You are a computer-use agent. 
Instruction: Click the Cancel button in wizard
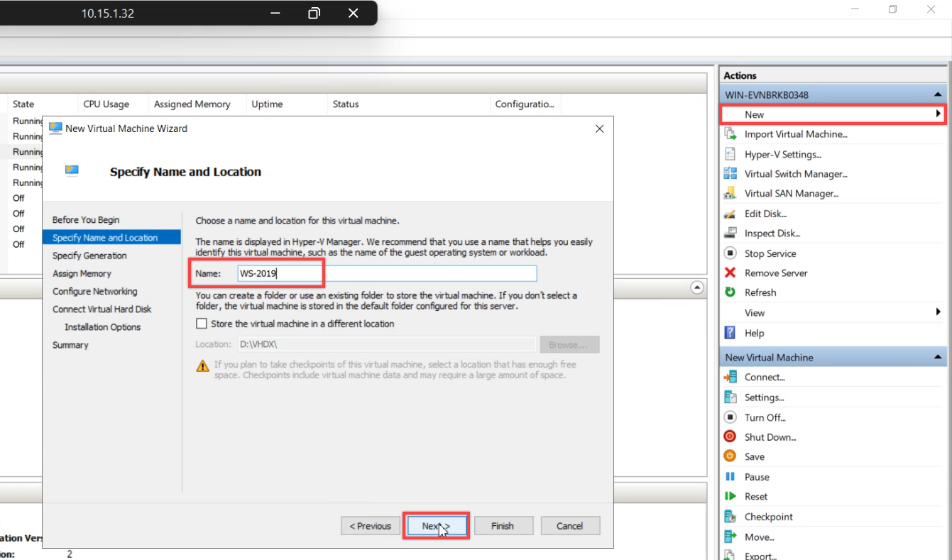(570, 526)
